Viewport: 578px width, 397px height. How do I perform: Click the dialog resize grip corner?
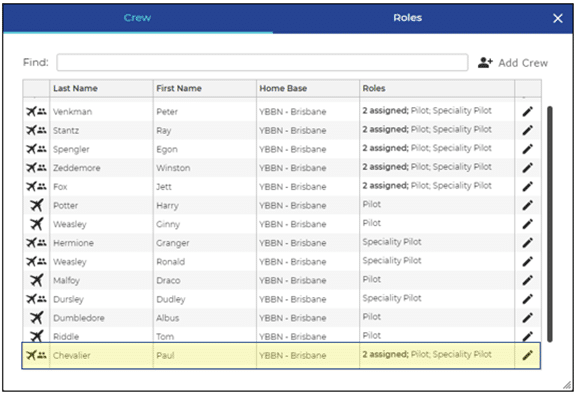pyautogui.click(x=567, y=385)
